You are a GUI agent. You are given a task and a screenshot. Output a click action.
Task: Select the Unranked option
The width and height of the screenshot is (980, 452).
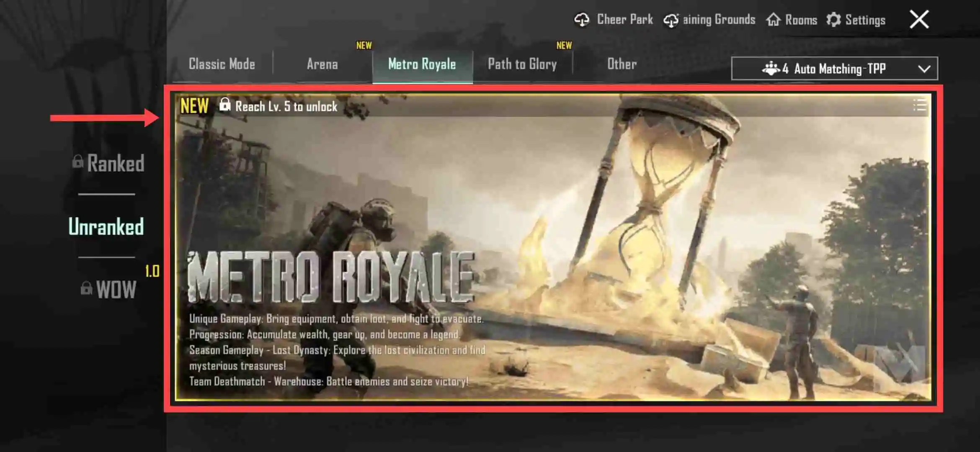(106, 226)
